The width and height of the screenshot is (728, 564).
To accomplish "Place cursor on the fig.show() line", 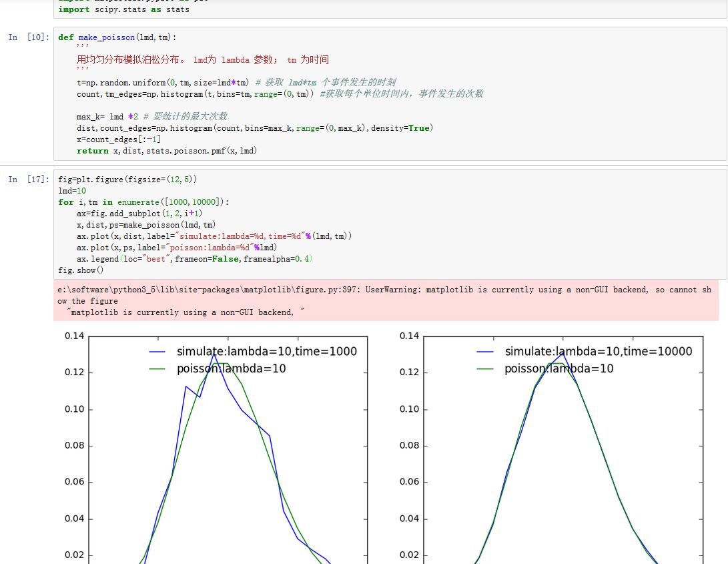I will pyautogui.click(x=81, y=270).
